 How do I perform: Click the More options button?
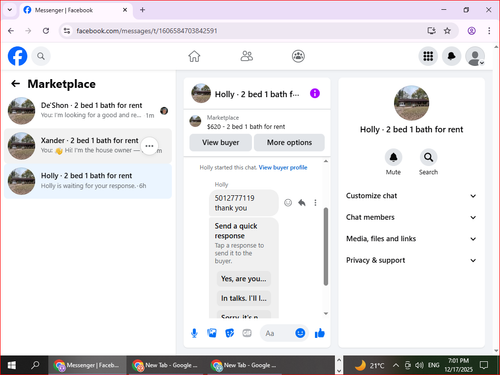coord(289,142)
